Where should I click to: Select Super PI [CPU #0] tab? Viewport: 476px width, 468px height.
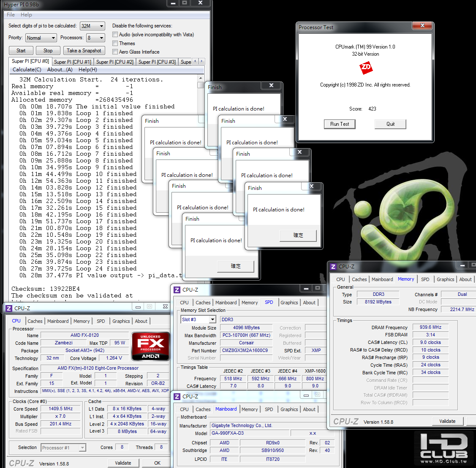point(30,61)
